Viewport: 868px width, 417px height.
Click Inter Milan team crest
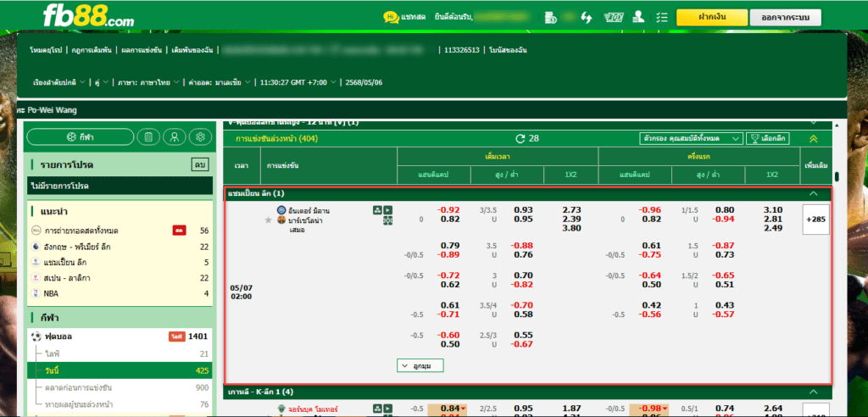coord(282,210)
